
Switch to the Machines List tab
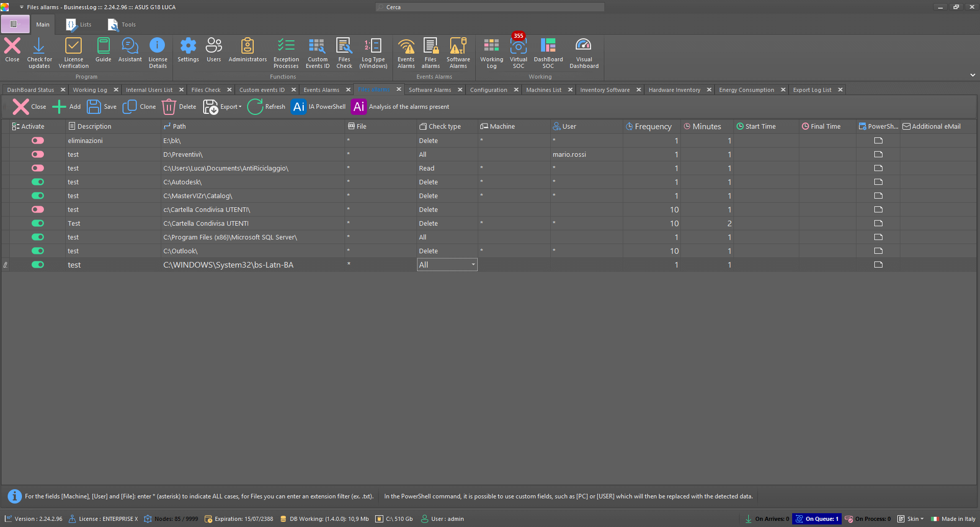coord(544,90)
